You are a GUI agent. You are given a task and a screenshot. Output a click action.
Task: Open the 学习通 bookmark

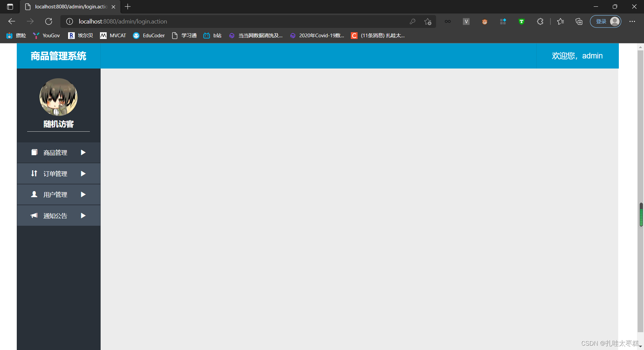tap(184, 36)
